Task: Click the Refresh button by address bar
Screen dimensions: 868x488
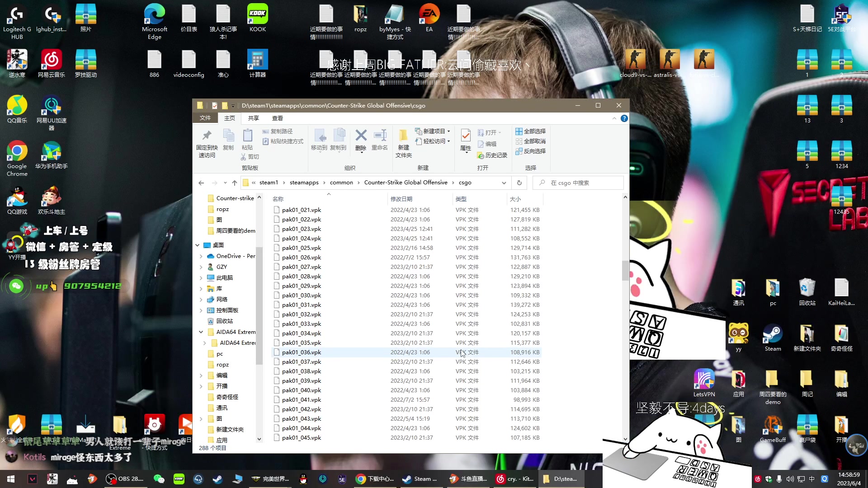Action: (519, 183)
